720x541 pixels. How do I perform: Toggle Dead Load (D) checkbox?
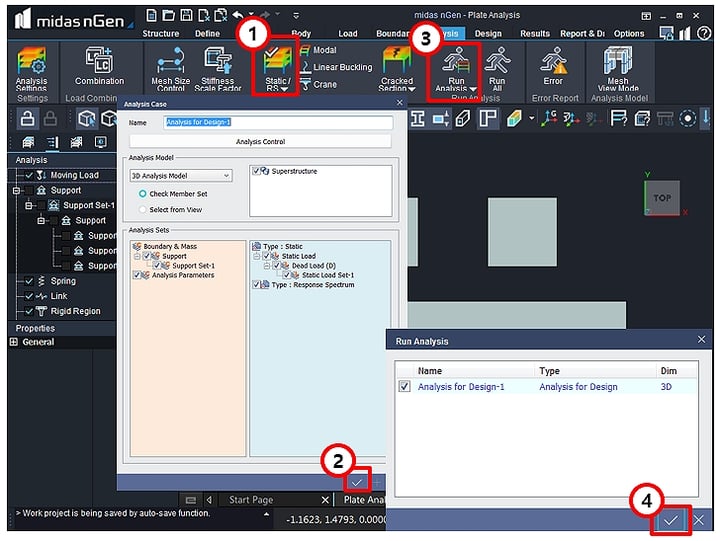coord(276,265)
